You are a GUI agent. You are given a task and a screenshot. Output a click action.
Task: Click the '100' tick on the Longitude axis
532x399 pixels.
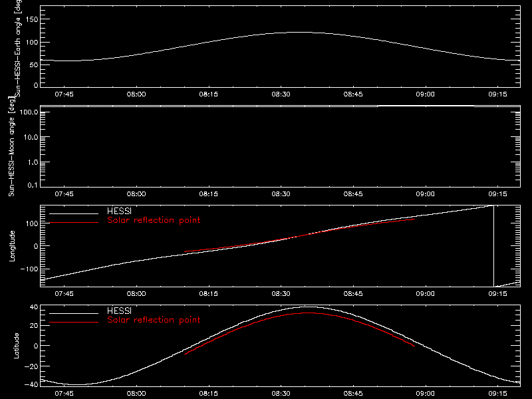tap(32, 223)
